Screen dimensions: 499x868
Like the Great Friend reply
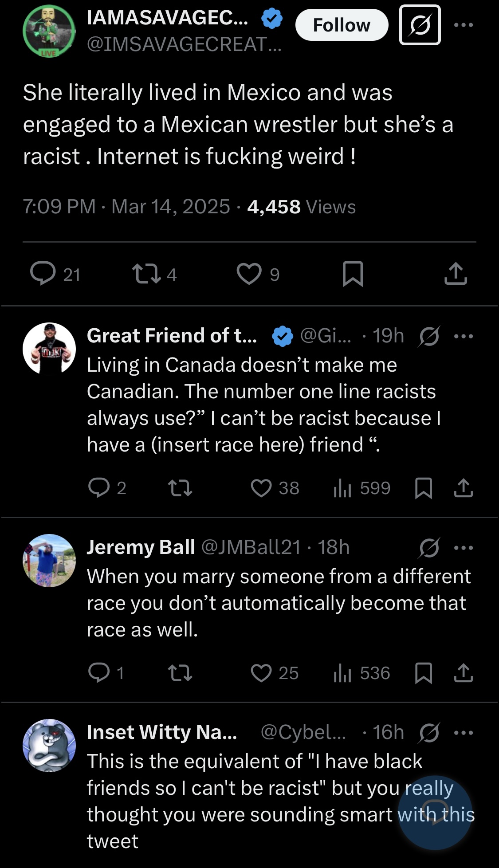tap(261, 488)
